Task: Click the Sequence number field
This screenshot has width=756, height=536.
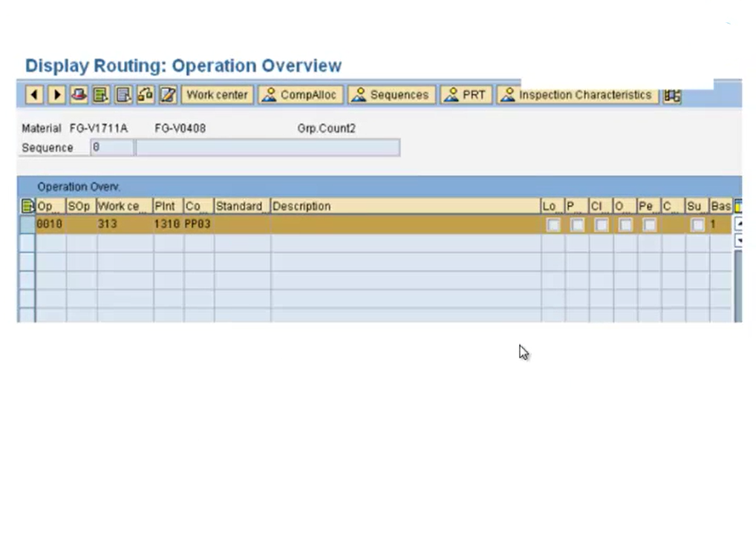Action: click(x=112, y=148)
